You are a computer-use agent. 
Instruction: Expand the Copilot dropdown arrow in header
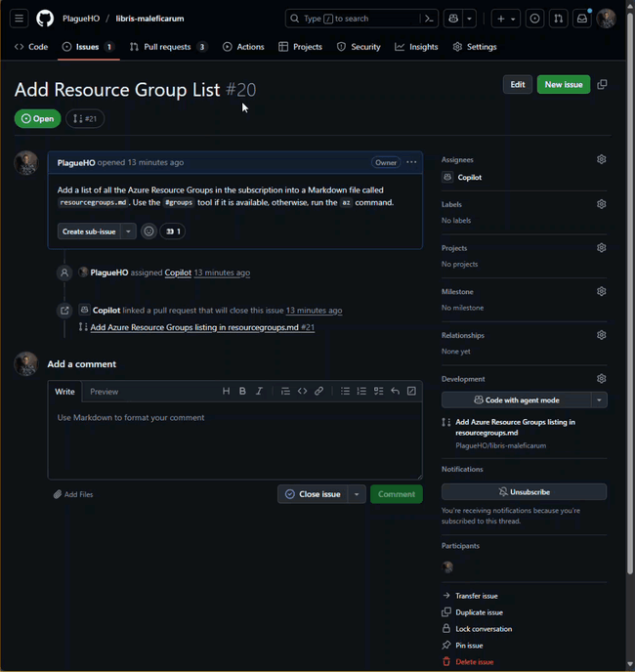pyautogui.click(x=470, y=19)
